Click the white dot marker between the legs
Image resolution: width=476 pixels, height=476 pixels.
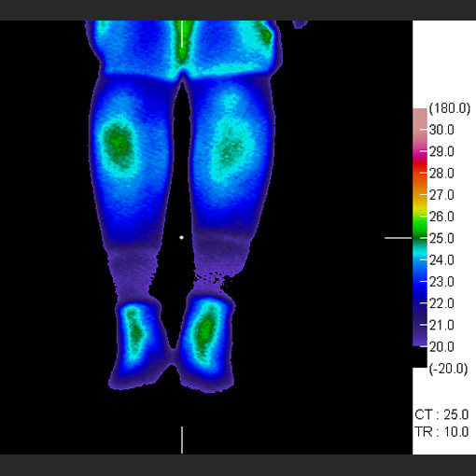pyautogui.click(x=181, y=238)
